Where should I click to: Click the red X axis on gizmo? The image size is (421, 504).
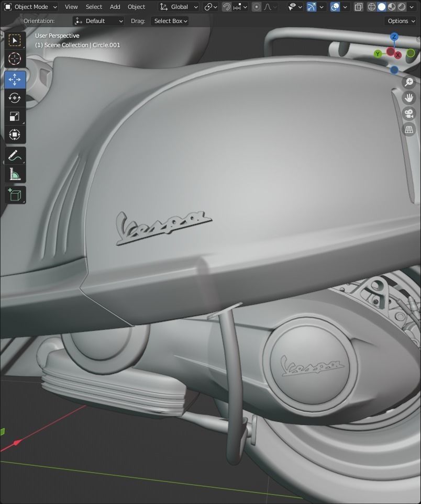(398, 55)
